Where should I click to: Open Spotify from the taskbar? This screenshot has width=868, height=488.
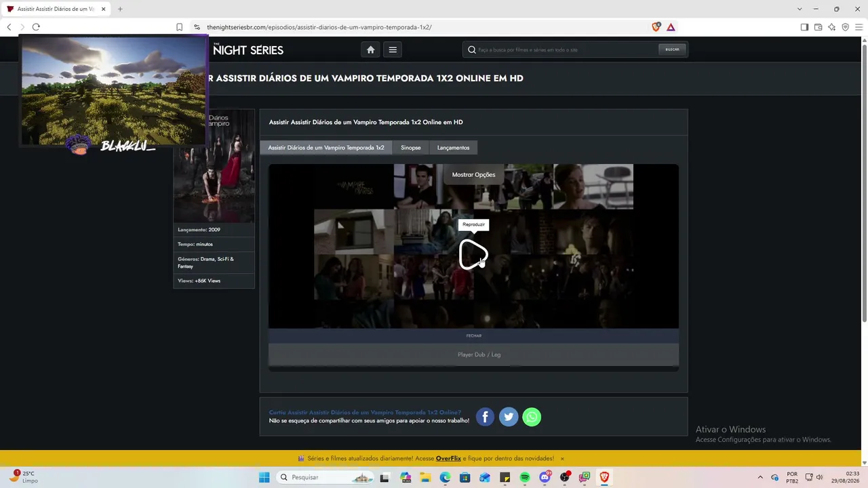[x=525, y=477]
